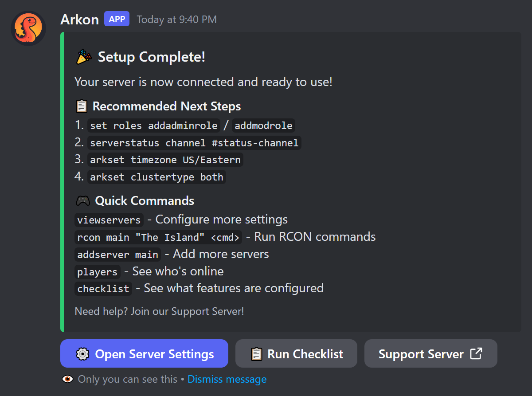532x396 pixels.
Task: Open the Support Server link button
Action: point(431,354)
